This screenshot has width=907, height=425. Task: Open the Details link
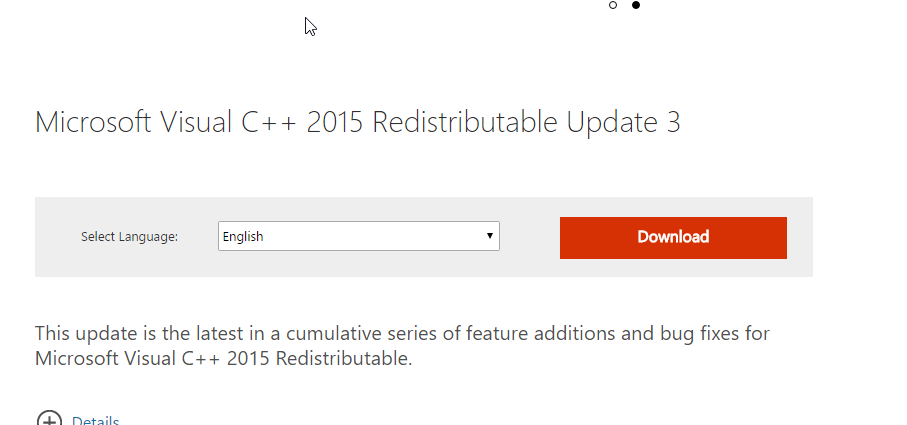point(95,420)
